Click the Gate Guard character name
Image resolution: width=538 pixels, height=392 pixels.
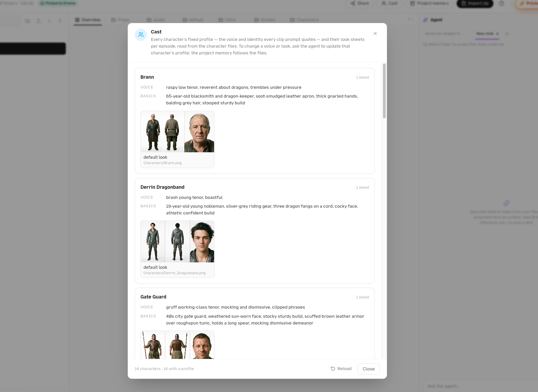click(x=153, y=297)
